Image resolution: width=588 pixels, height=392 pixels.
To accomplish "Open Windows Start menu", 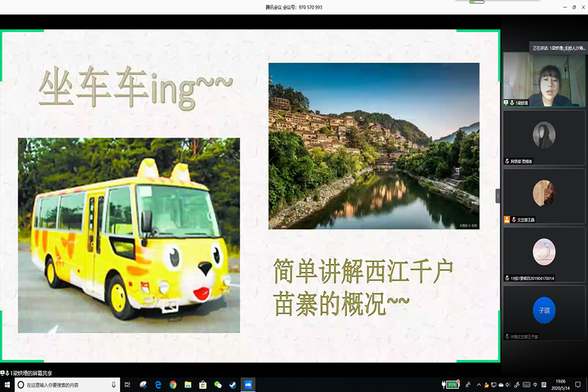I will [x=6, y=385].
